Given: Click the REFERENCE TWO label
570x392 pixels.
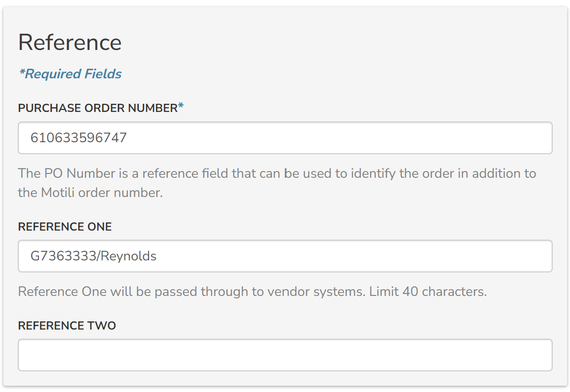Looking at the screenshot, I should tap(67, 326).
